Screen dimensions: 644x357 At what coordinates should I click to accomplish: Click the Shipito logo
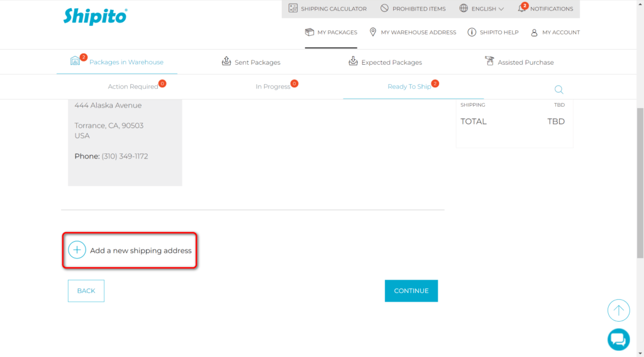click(96, 16)
